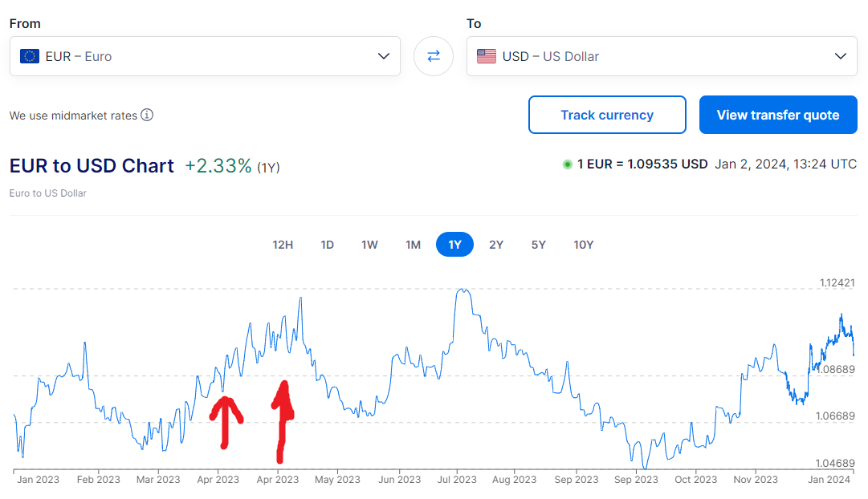Switch chart to 1D range

point(327,245)
